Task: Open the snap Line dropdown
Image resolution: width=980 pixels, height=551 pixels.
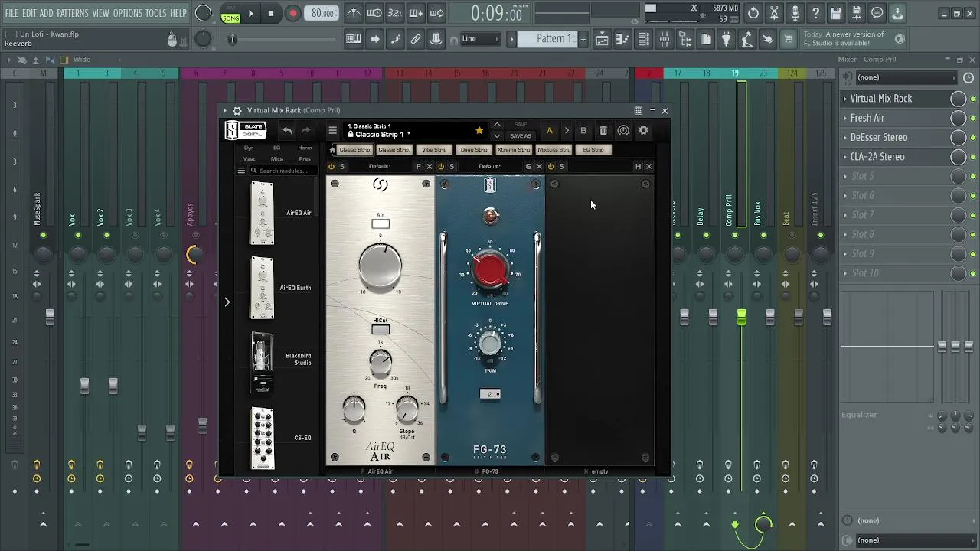Action: click(480, 39)
